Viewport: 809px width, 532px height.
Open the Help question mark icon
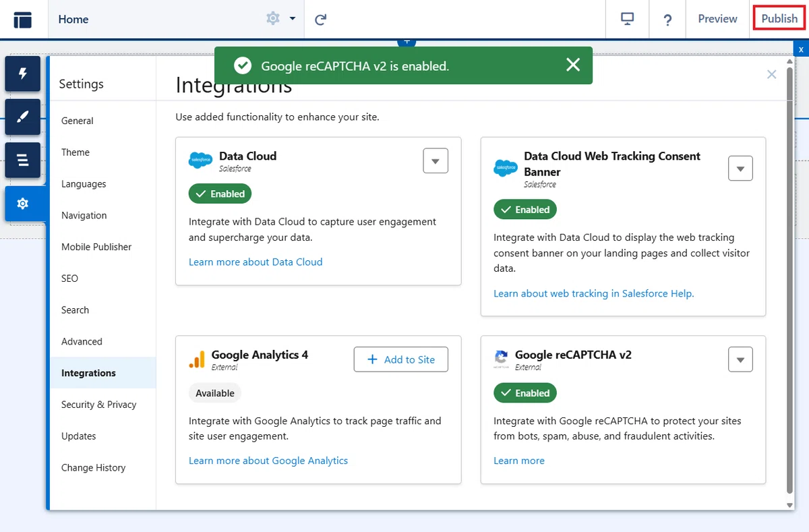pos(667,20)
